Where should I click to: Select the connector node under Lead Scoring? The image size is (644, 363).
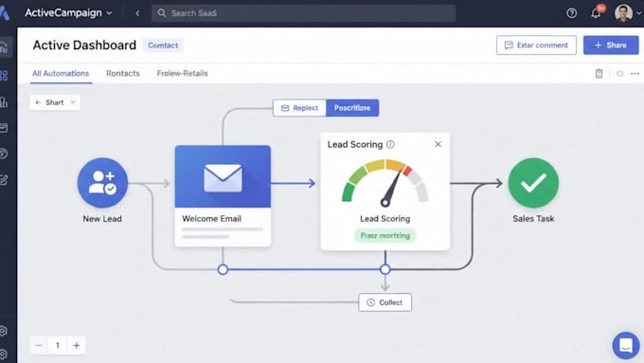[x=385, y=270]
